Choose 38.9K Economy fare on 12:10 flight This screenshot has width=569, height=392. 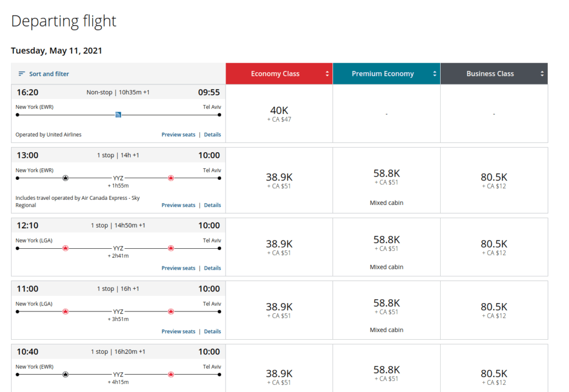pyautogui.click(x=279, y=247)
